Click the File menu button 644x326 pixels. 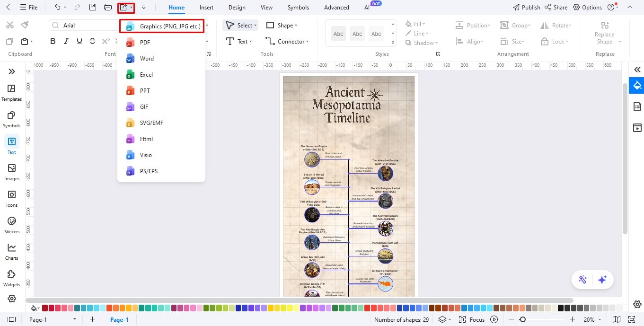[29, 7]
